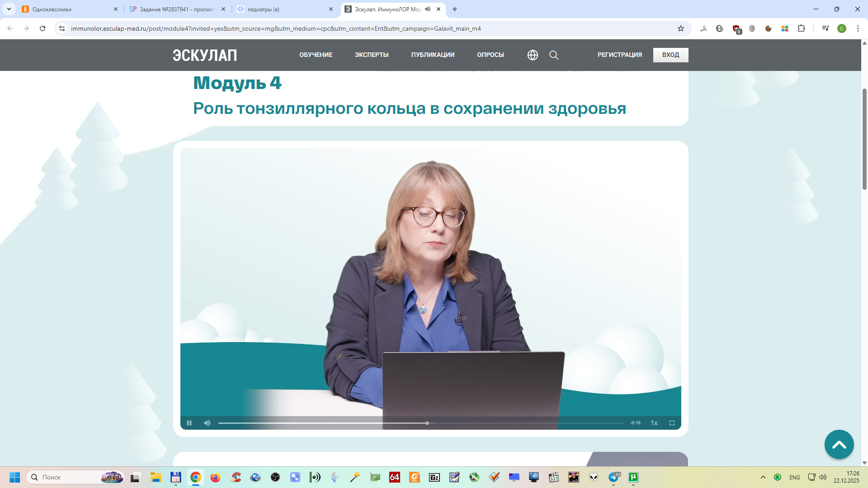This screenshot has width=868, height=488.
Task: Open the site search magnifier icon
Action: (554, 55)
